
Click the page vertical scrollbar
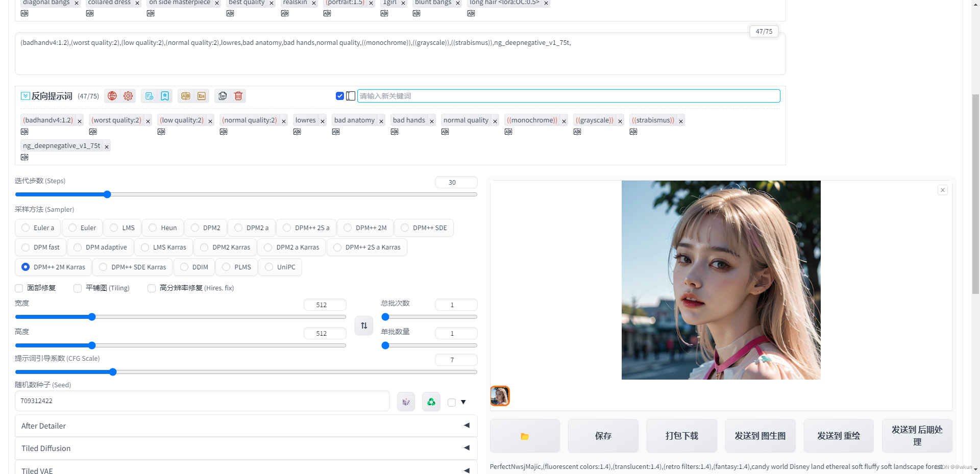[975, 194]
